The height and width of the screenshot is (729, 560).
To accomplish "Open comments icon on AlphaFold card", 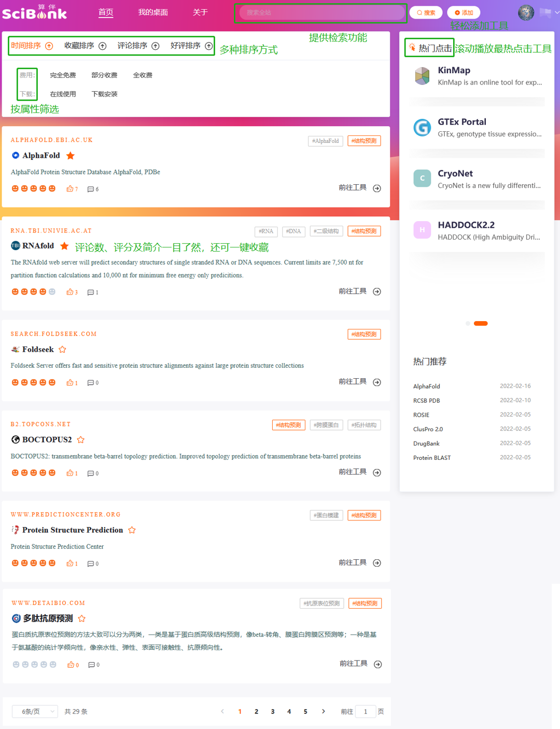I will (x=91, y=189).
